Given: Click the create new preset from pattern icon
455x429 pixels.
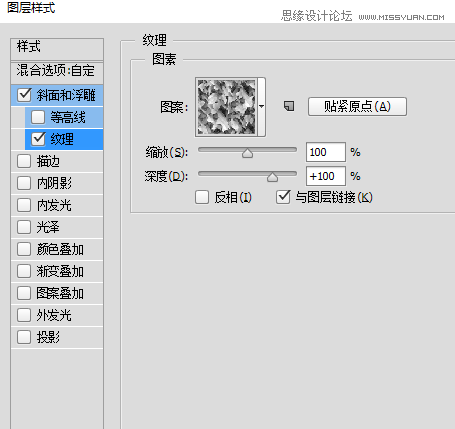Looking at the screenshot, I should 289,106.
